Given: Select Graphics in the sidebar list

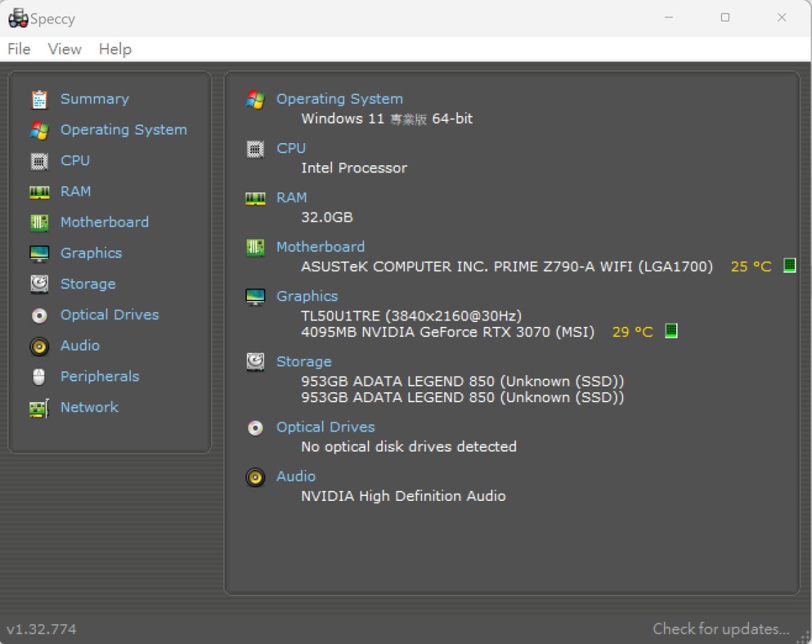Looking at the screenshot, I should (91, 253).
